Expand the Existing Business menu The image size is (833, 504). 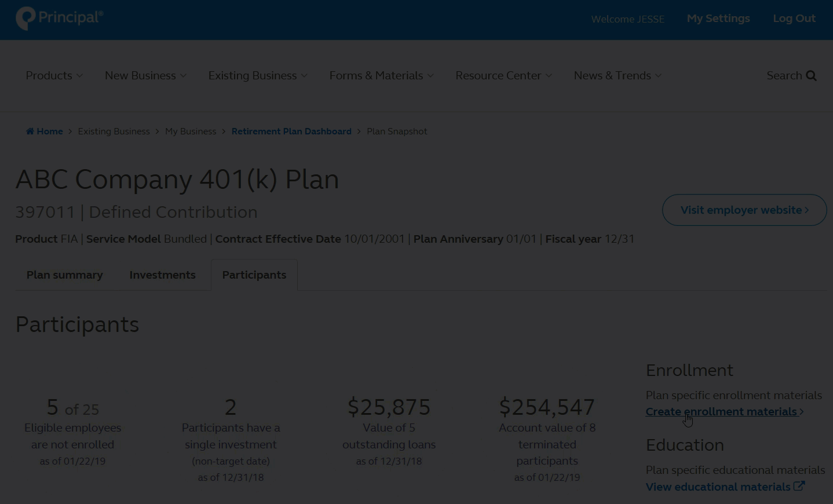coord(258,76)
